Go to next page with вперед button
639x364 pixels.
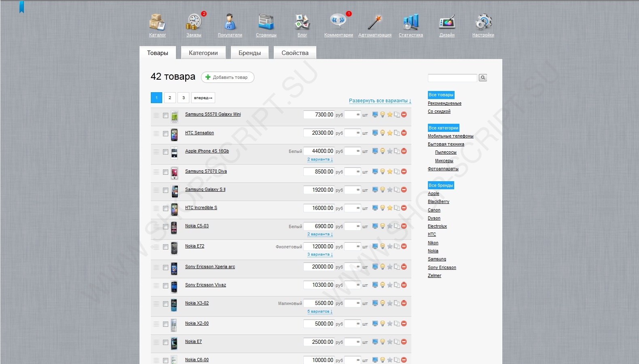coord(203,98)
